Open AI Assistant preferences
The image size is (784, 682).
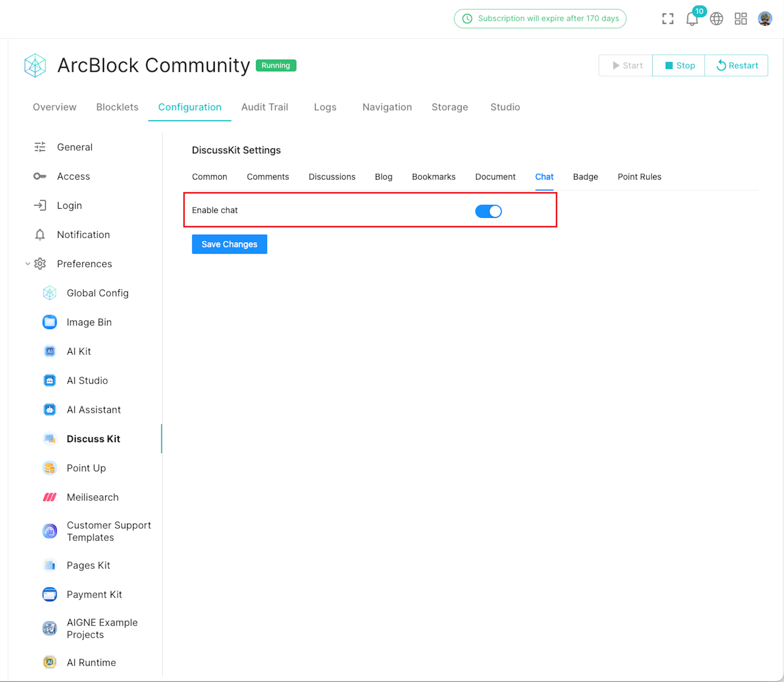point(94,410)
